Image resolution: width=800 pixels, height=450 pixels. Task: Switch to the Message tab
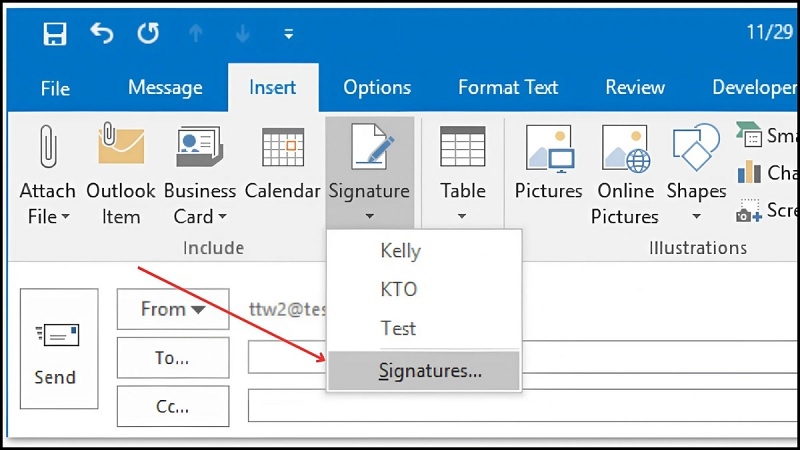pos(165,88)
